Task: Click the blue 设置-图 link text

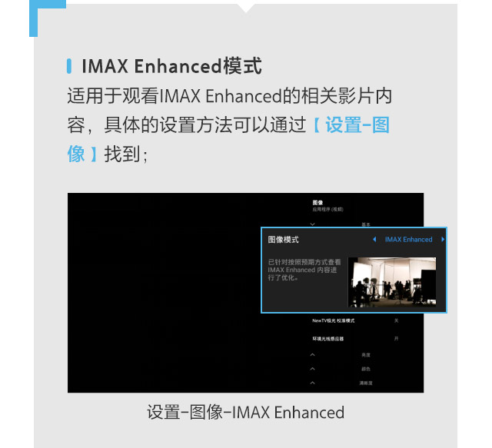Action: pyautogui.click(x=352, y=124)
